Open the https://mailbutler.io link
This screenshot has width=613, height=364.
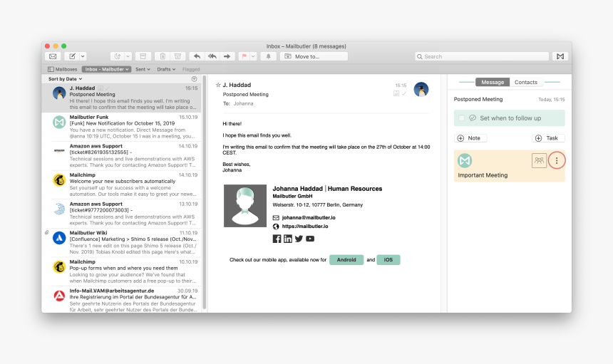305,226
